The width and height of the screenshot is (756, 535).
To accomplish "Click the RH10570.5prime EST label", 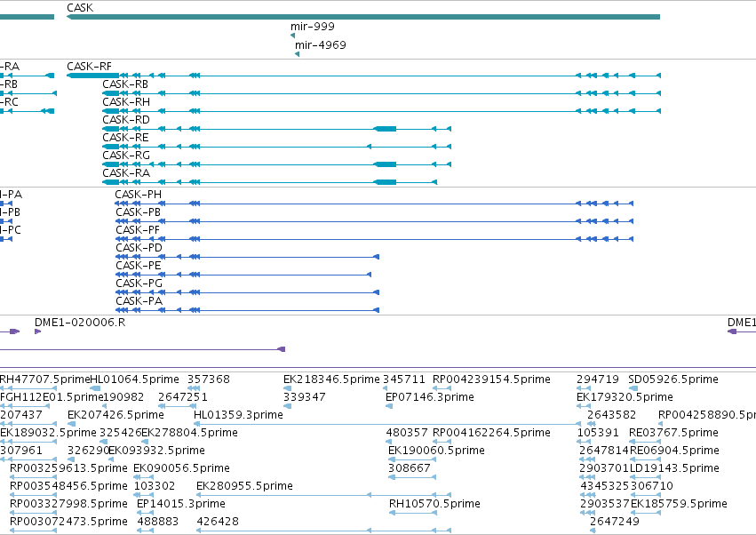I will 434,504.
